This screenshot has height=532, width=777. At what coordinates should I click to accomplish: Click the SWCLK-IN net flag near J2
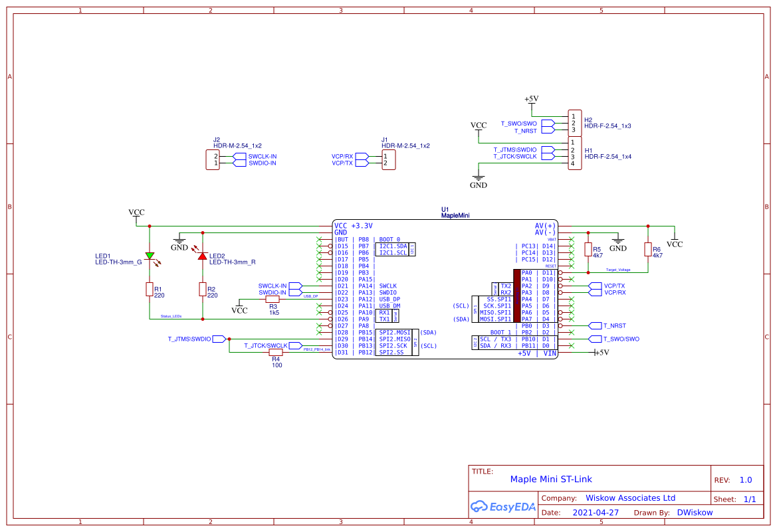click(262, 157)
